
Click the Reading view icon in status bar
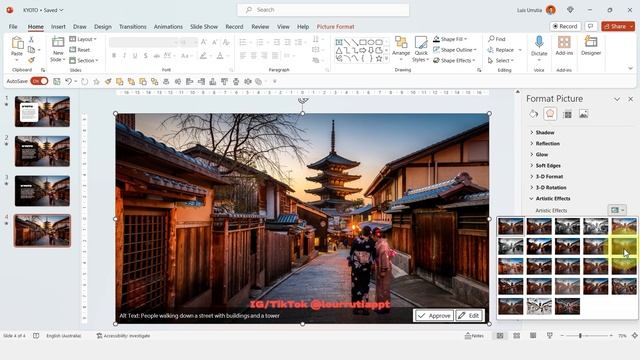(x=533, y=336)
